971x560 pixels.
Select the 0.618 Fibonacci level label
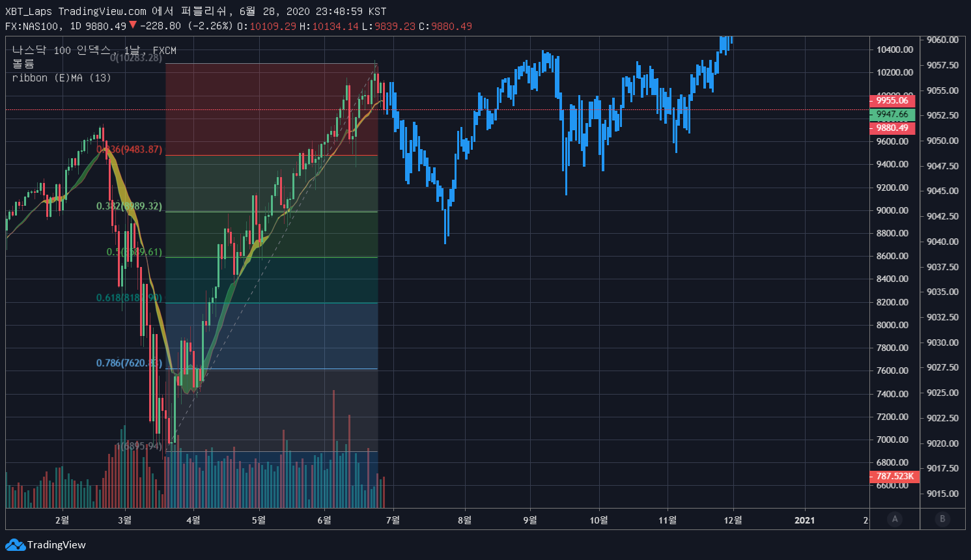[129, 298]
